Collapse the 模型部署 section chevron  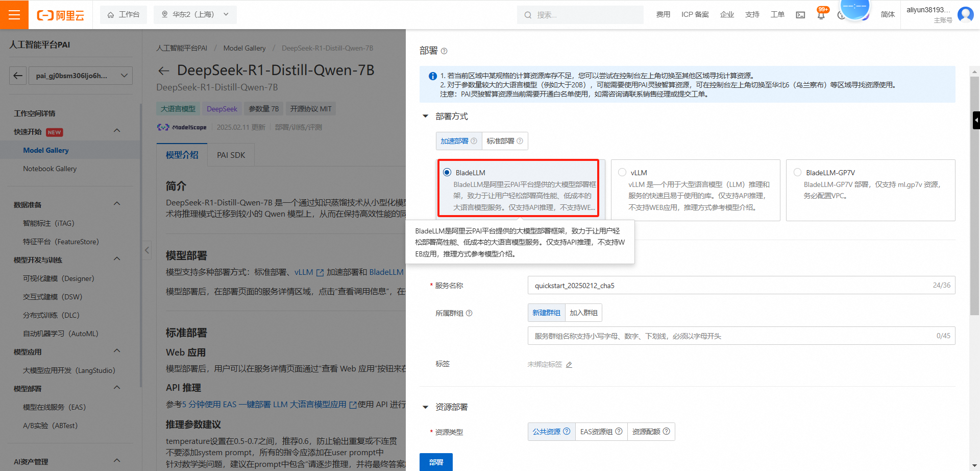(x=117, y=388)
